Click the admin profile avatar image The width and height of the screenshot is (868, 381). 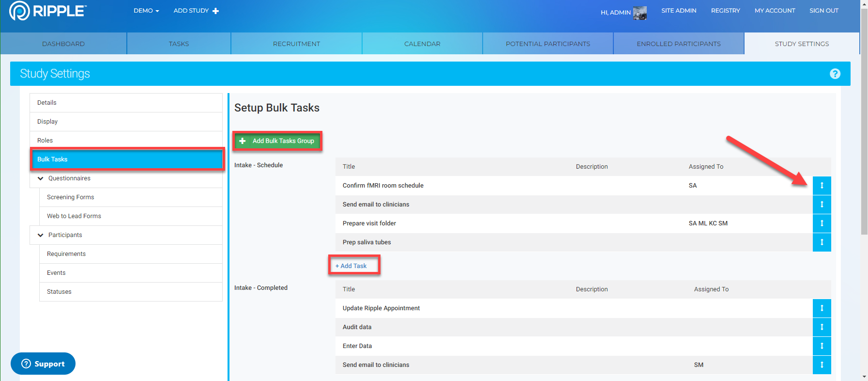[640, 13]
